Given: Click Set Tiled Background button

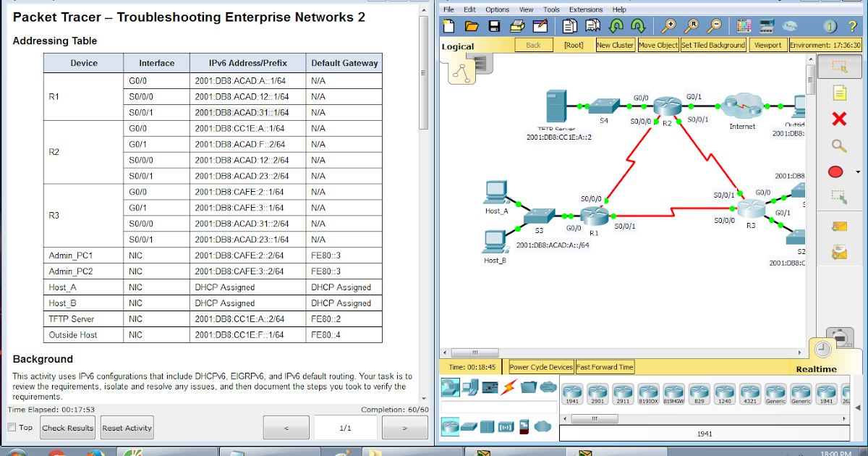Looking at the screenshot, I should tap(713, 45).
